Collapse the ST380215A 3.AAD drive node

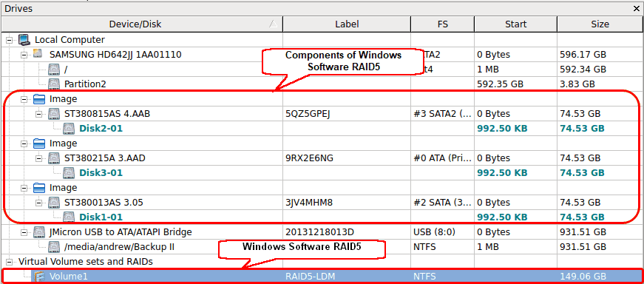(39, 158)
